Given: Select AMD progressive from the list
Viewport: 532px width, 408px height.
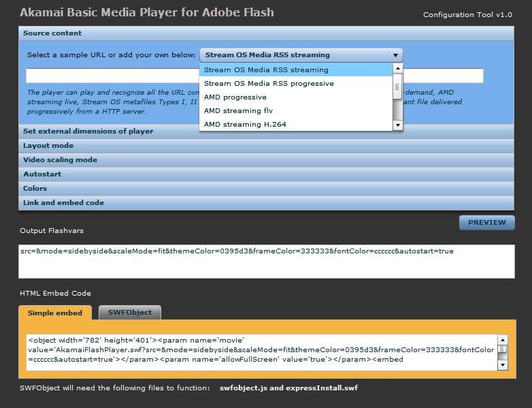Looking at the screenshot, I should pos(235,97).
